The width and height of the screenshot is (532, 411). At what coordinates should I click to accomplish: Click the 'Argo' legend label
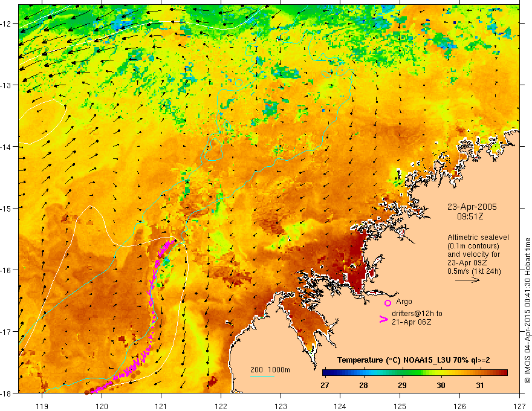404,302
